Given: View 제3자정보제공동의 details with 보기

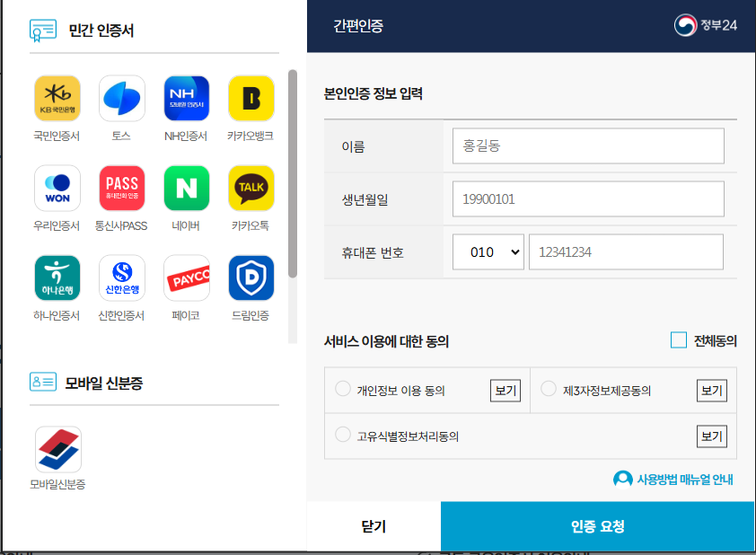Looking at the screenshot, I should point(712,390).
